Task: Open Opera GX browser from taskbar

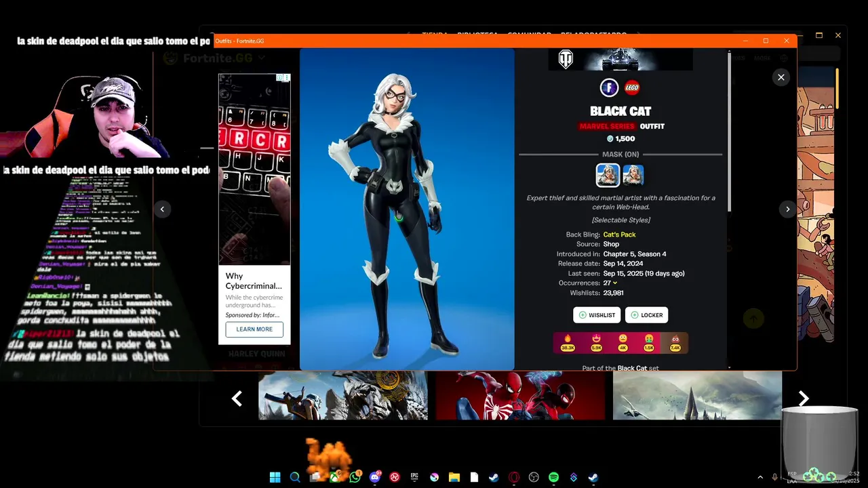Action: 514,477
